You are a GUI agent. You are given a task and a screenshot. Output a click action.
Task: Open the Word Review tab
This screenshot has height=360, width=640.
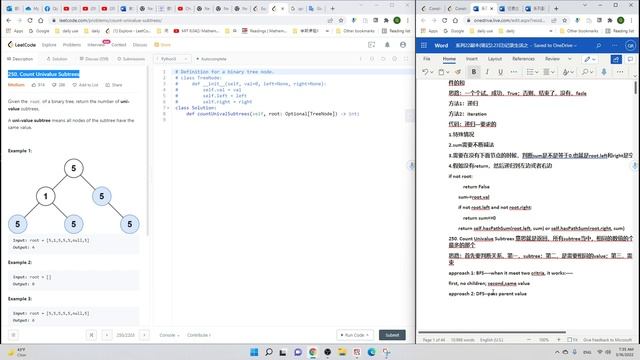pos(552,59)
